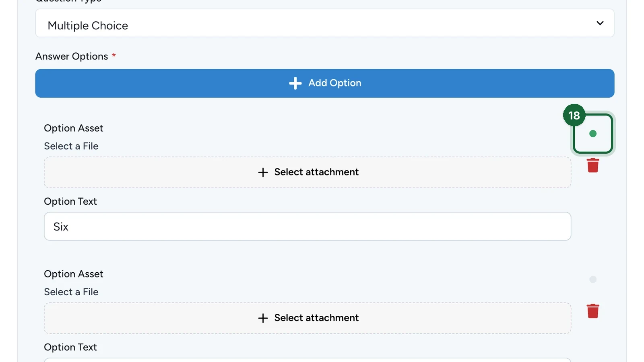Click the first Option Asset label

click(74, 128)
